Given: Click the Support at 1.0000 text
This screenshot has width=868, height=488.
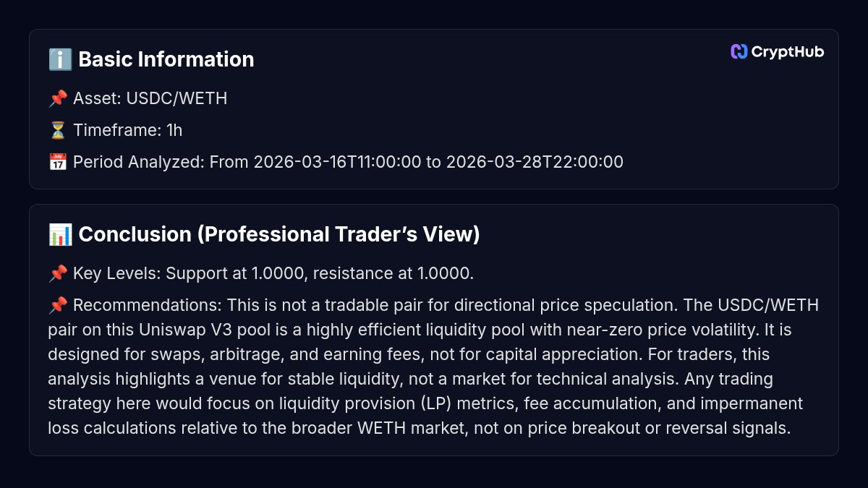Looking at the screenshot, I should (226, 273).
